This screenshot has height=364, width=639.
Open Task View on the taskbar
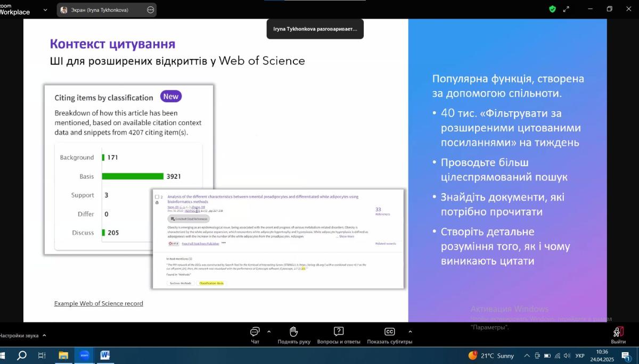tap(42, 355)
